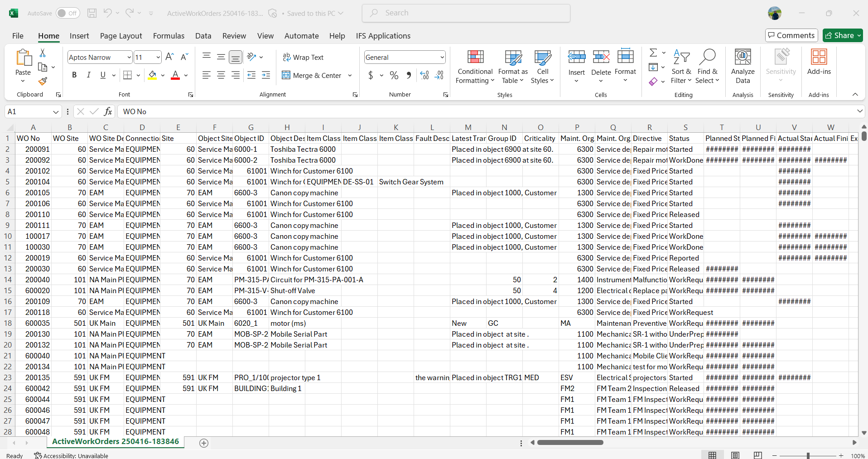
Task: Open Font dialog launcher
Action: pos(191,95)
